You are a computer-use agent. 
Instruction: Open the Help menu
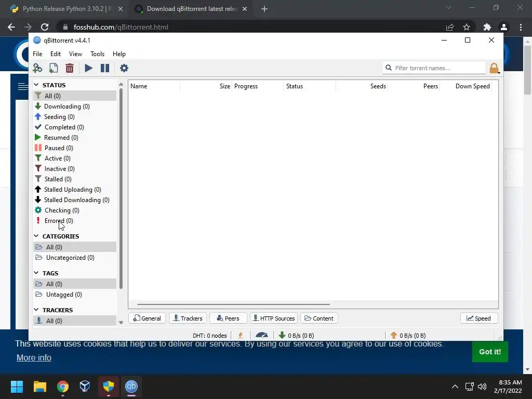pyautogui.click(x=119, y=54)
